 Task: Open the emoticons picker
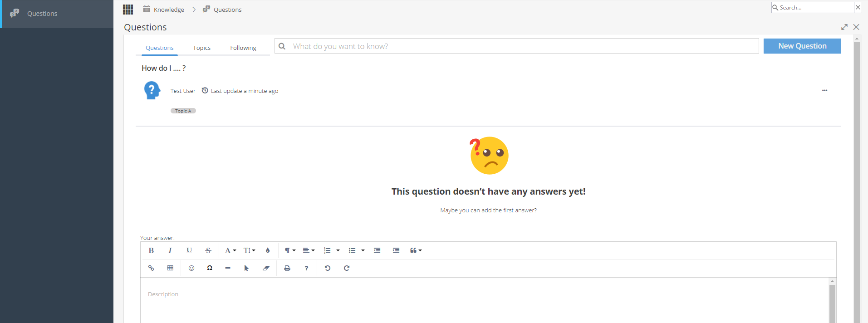pyautogui.click(x=191, y=268)
